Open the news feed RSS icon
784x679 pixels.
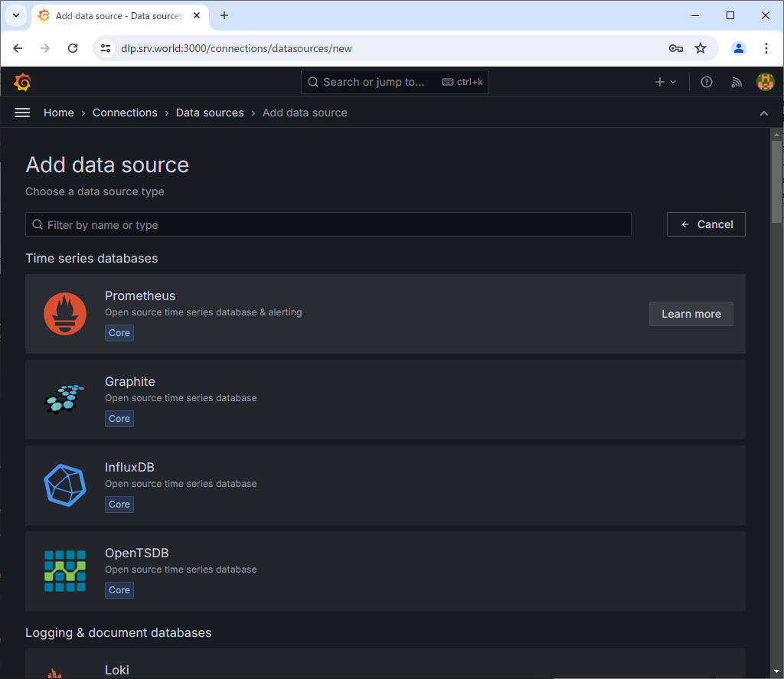[736, 82]
